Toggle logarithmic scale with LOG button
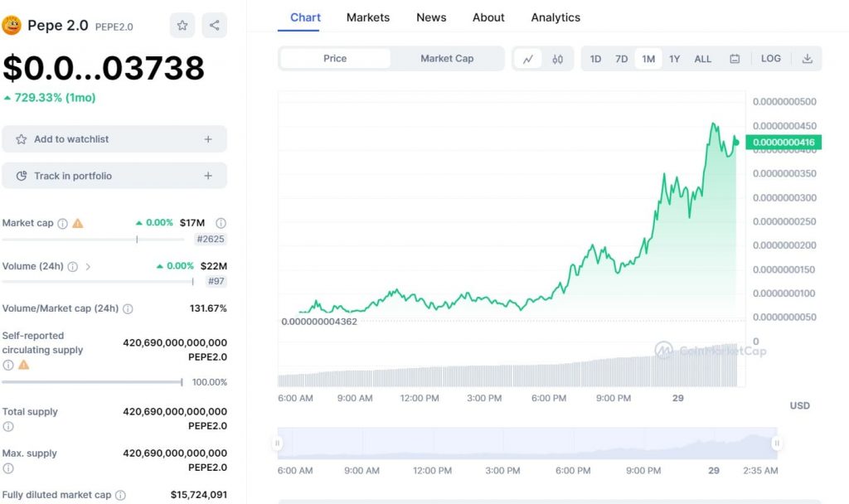The width and height of the screenshot is (849, 504). pos(771,58)
